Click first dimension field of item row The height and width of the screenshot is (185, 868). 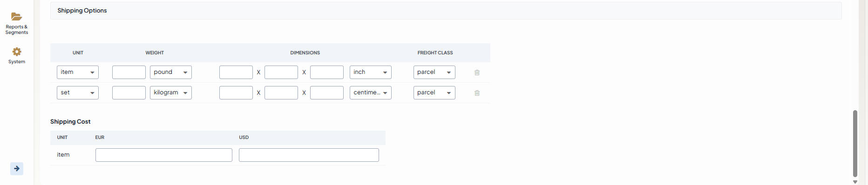point(236,72)
